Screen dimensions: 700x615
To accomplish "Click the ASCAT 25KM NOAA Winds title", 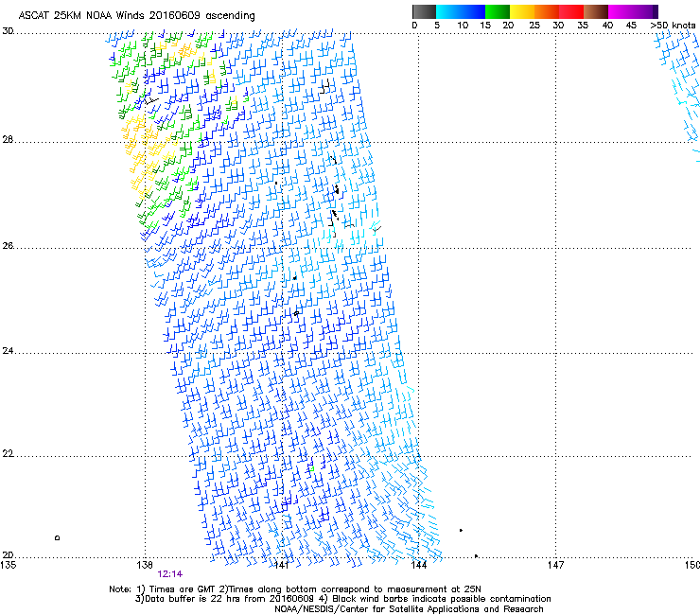I will [136, 16].
